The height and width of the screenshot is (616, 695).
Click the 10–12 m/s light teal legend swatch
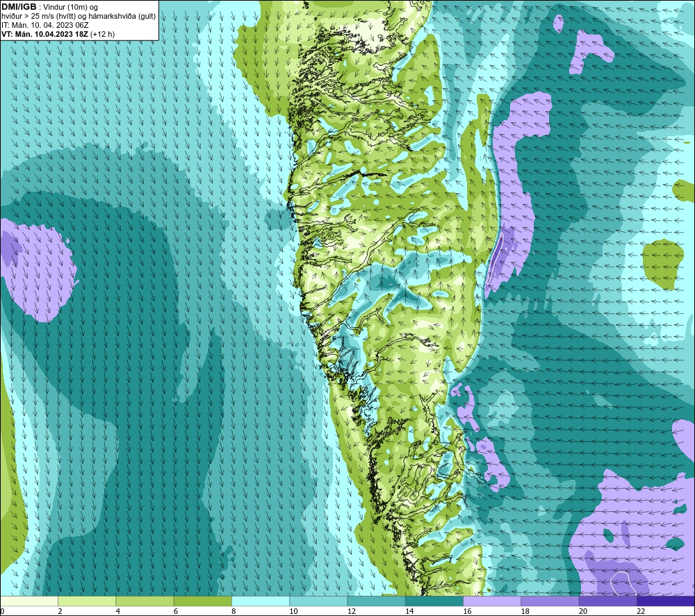[318, 601]
